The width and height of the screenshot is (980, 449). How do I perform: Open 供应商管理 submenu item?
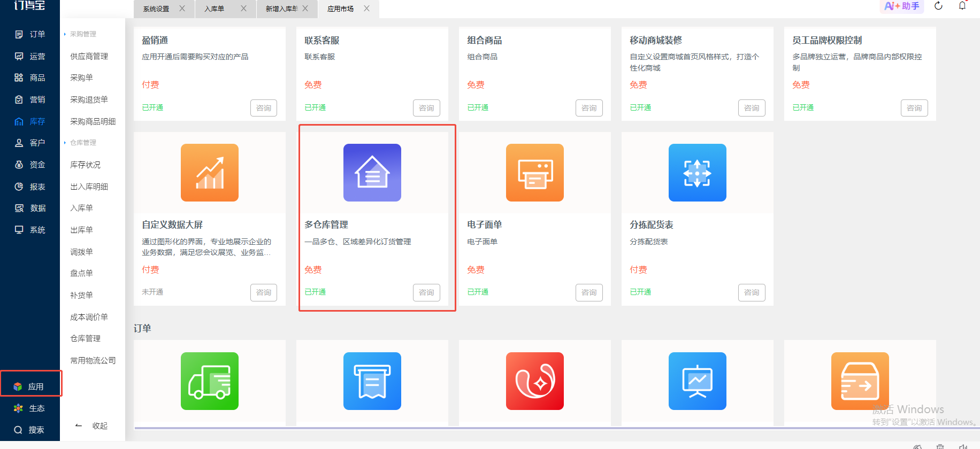pyautogui.click(x=89, y=56)
